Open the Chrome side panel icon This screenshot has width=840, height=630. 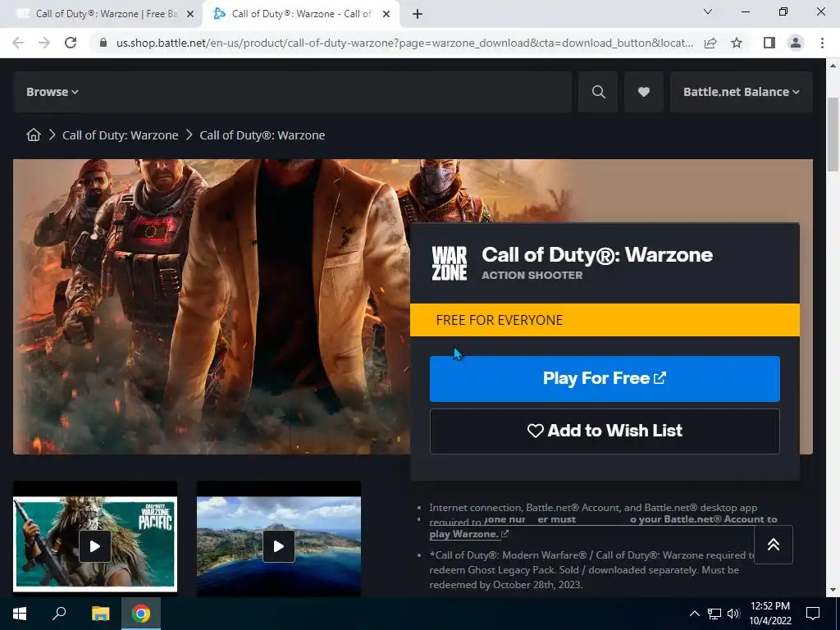click(x=769, y=43)
